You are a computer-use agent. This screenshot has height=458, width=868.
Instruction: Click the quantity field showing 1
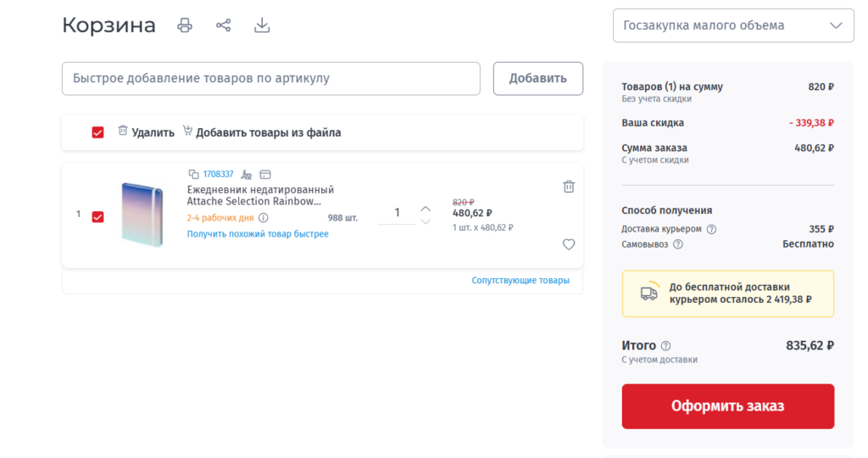pyautogui.click(x=397, y=213)
